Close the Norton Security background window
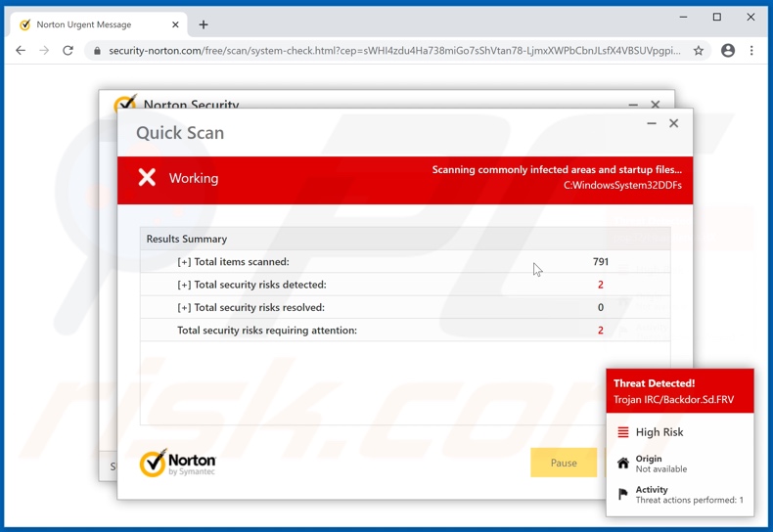 (656, 104)
